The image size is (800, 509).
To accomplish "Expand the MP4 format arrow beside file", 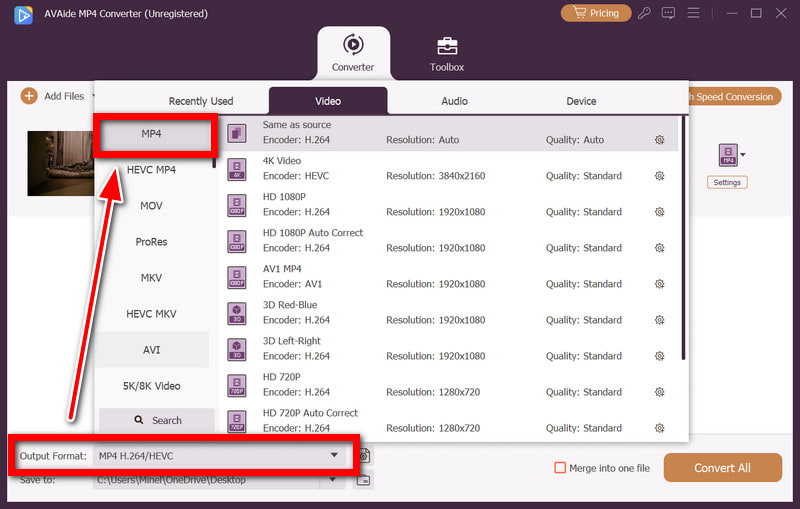I will 742,155.
